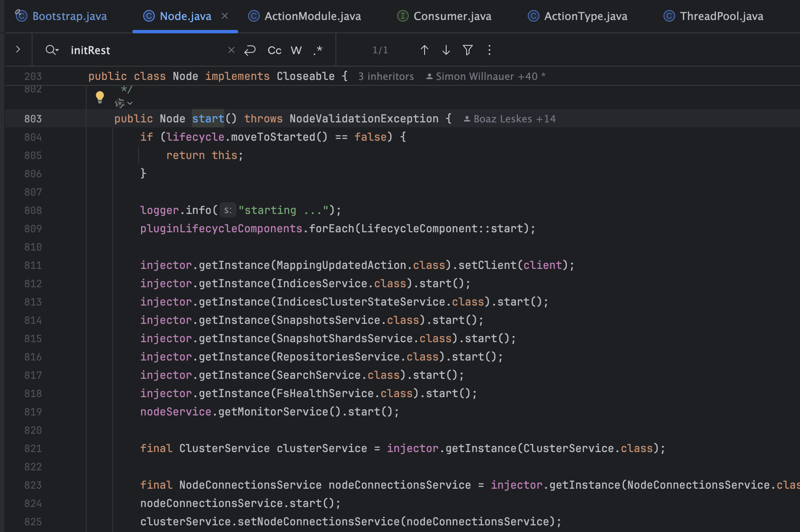The image size is (800, 532).
Task: Click setNodeConnectionsService on line 825
Action: pyautogui.click(x=318, y=522)
